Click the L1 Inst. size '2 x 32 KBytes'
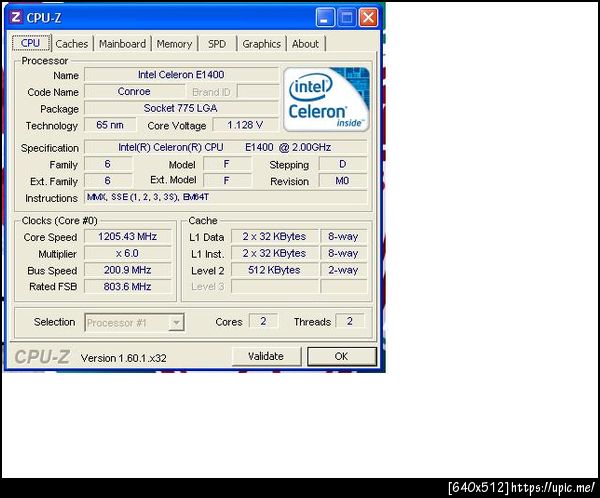Image resolution: width=600 pixels, height=498 pixels. 274,253
